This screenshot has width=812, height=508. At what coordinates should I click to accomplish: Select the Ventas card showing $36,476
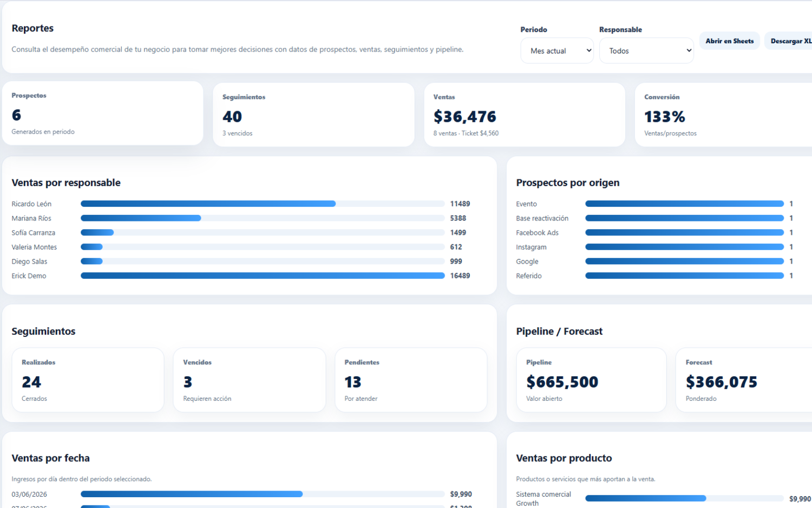coord(525,114)
